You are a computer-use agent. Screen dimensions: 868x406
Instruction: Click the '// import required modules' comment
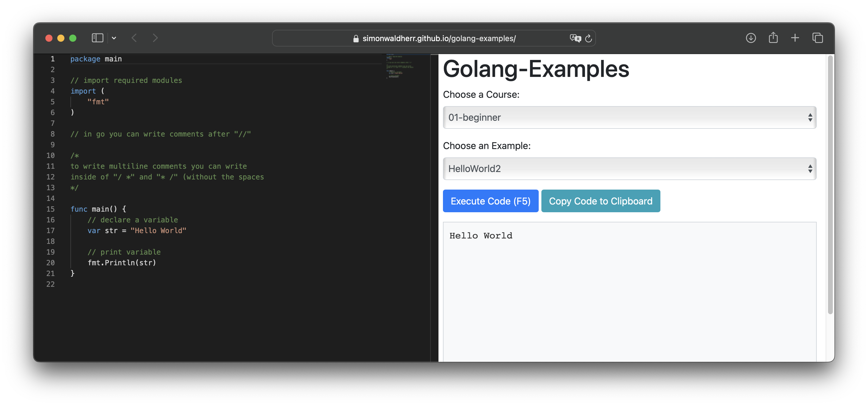pyautogui.click(x=126, y=80)
